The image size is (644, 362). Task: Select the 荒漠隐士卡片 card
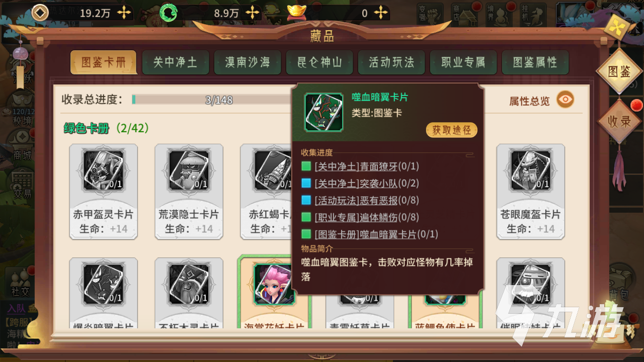tap(189, 192)
